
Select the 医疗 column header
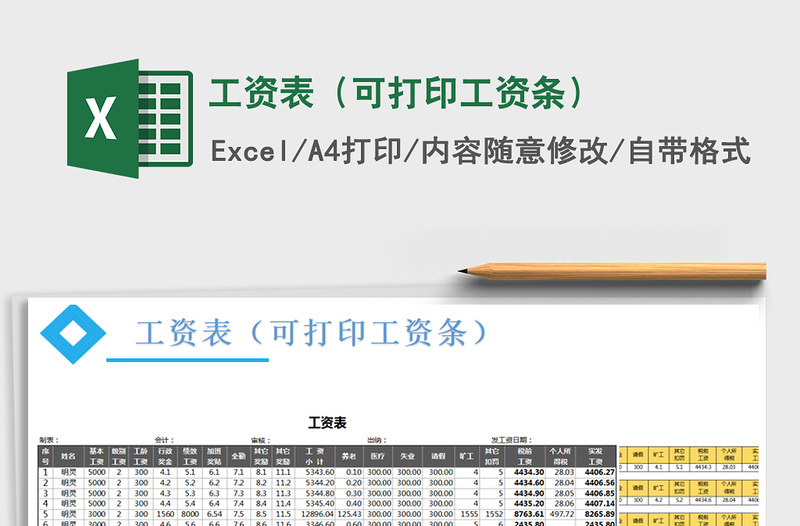coord(378,456)
